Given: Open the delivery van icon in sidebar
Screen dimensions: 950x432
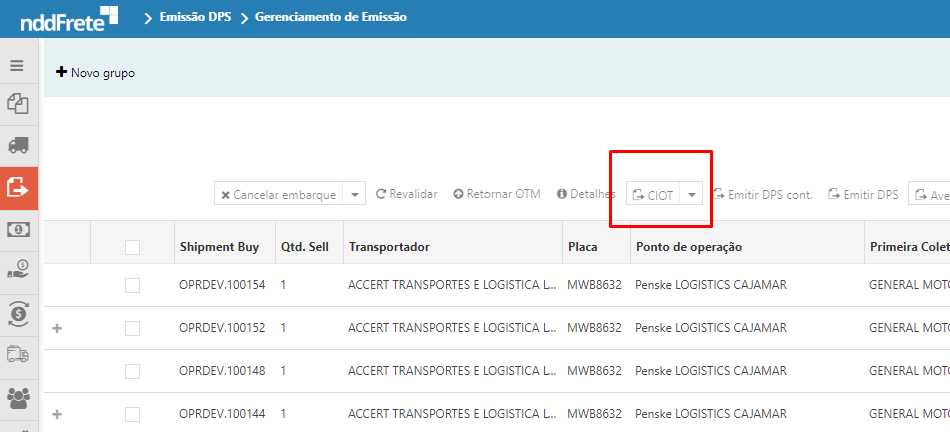Looking at the screenshot, I should [x=18, y=354].
